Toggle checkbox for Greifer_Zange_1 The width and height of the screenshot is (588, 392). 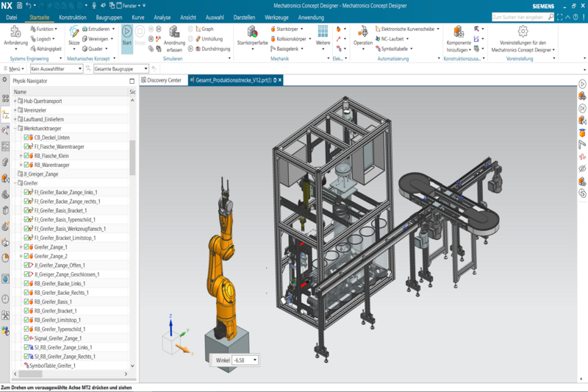click(26, 247)
